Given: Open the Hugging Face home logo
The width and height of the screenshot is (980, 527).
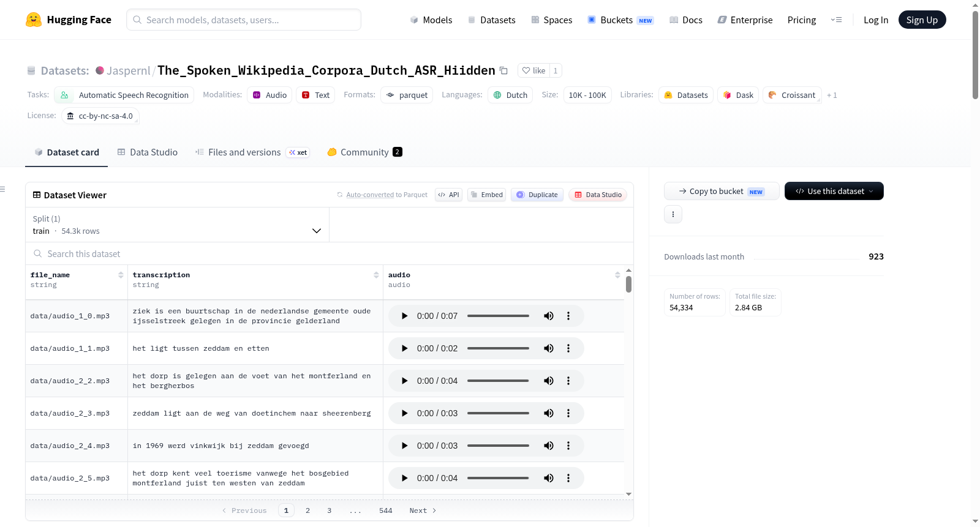Looking at the screenshot, I should pos(68,20).
